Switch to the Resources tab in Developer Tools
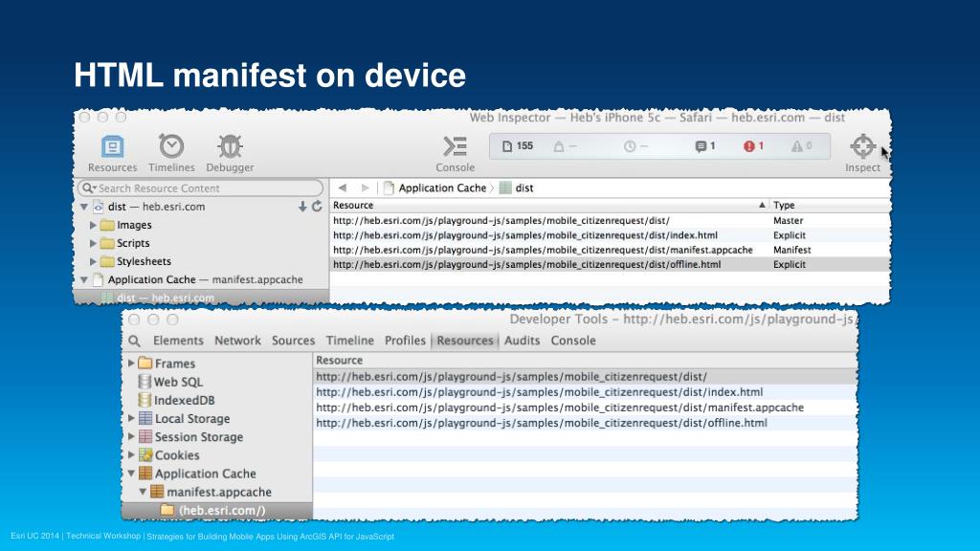The image size is (980, 551). coord(465,341)
